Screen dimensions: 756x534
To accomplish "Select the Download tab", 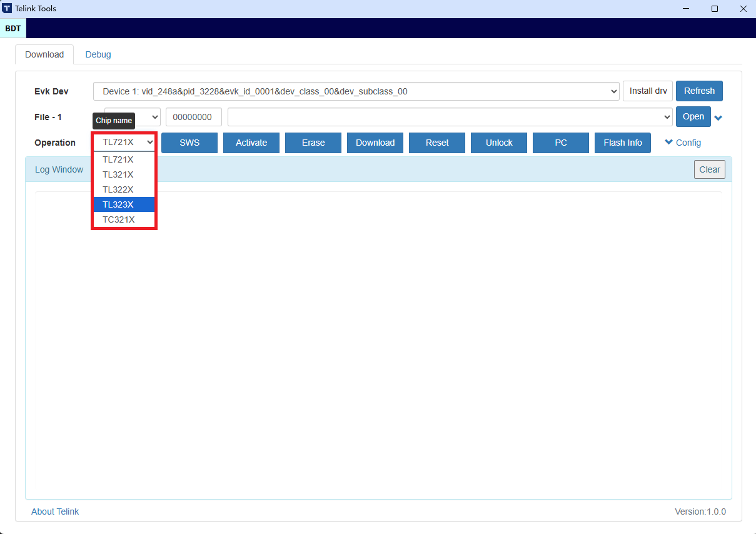I will (x=44, y=54).
